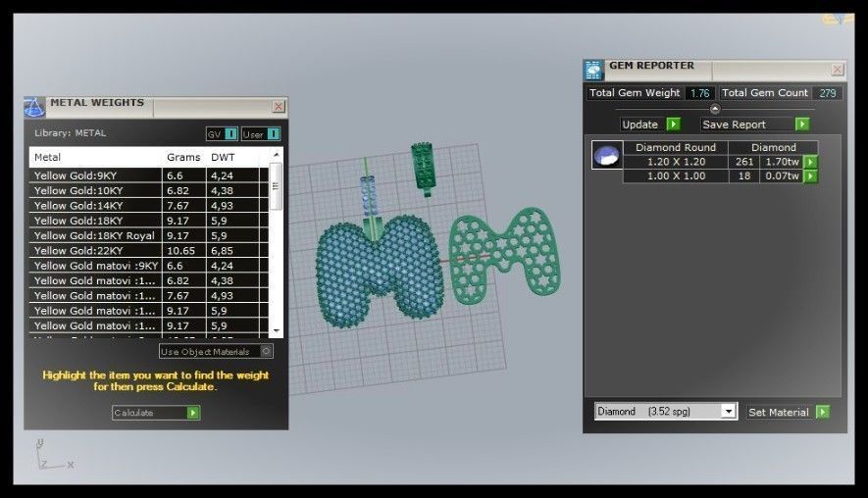868x498 pixels.
Task: Select the Yellow Gold:22KY row
Action: click(149, 250)
